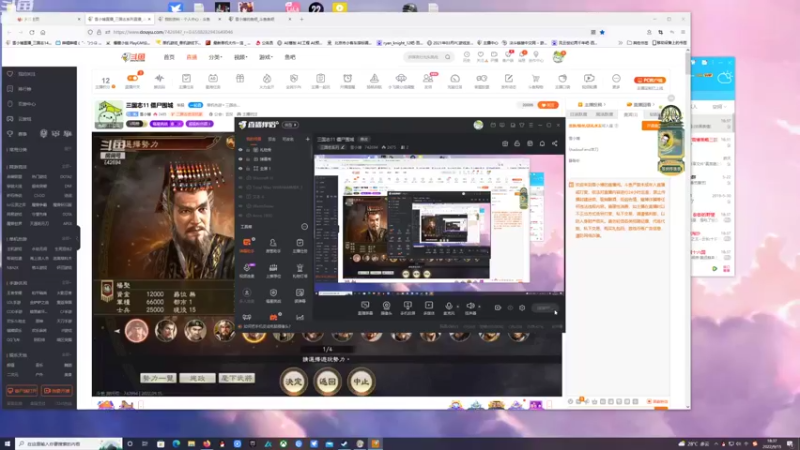
Task: Mute the microphone in the streaming app
Action: 448,307
